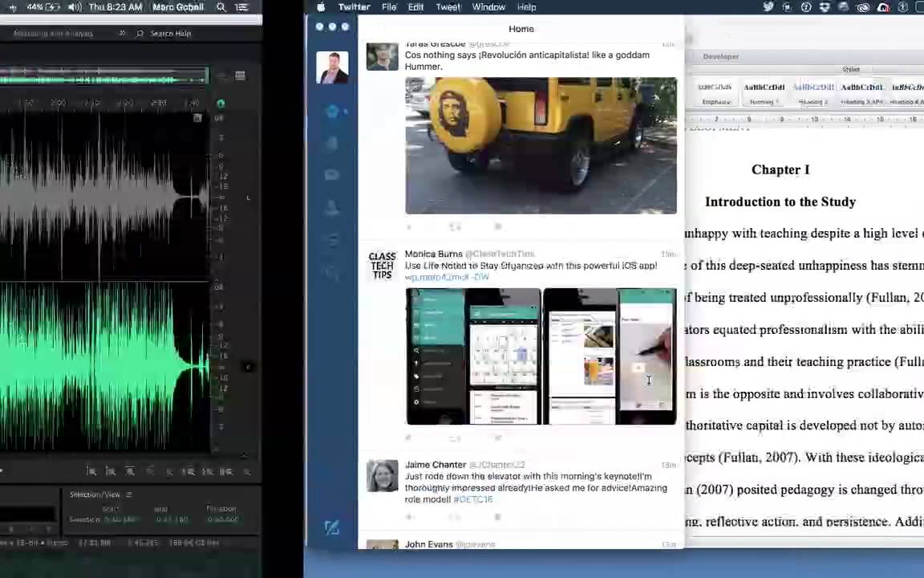This screenshot has width=924, height=578.
Task: Open your profile avatar in Twitter sidebar
Action: 332,67
